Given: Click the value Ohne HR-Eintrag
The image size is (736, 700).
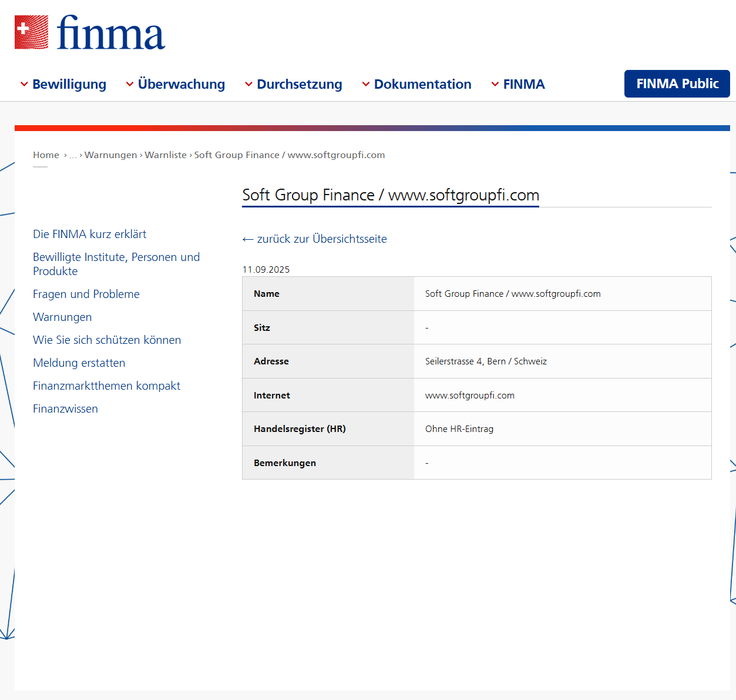Looking at the screenshot, I should (x=459, y=429).
